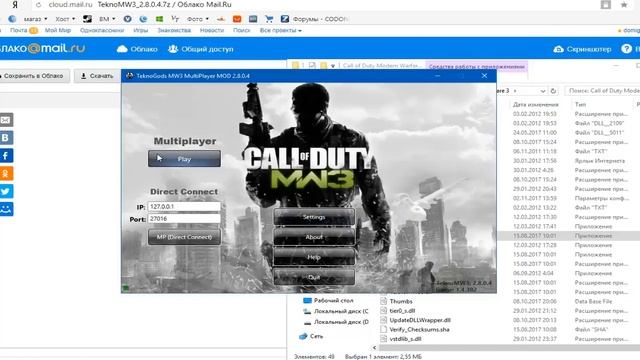Click the MP (Direct Connect) button
640x360 pixels.
(184, 237)
